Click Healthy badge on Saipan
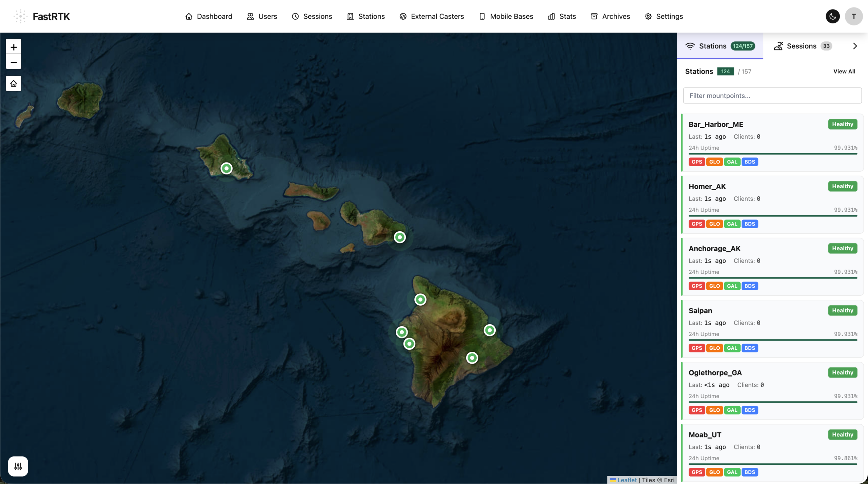This screenshot has height=484, width=868. click(x=843, y=311)
